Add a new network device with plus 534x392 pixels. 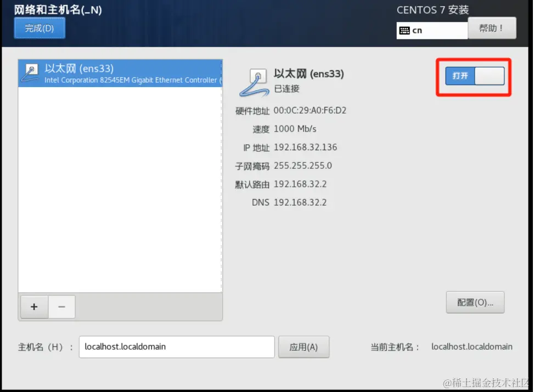coord(34,307)
